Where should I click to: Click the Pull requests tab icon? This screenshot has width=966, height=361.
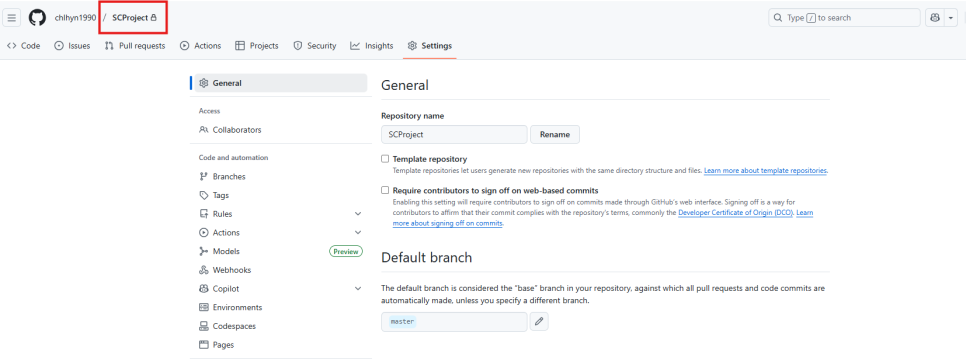(x=109, y=46)
